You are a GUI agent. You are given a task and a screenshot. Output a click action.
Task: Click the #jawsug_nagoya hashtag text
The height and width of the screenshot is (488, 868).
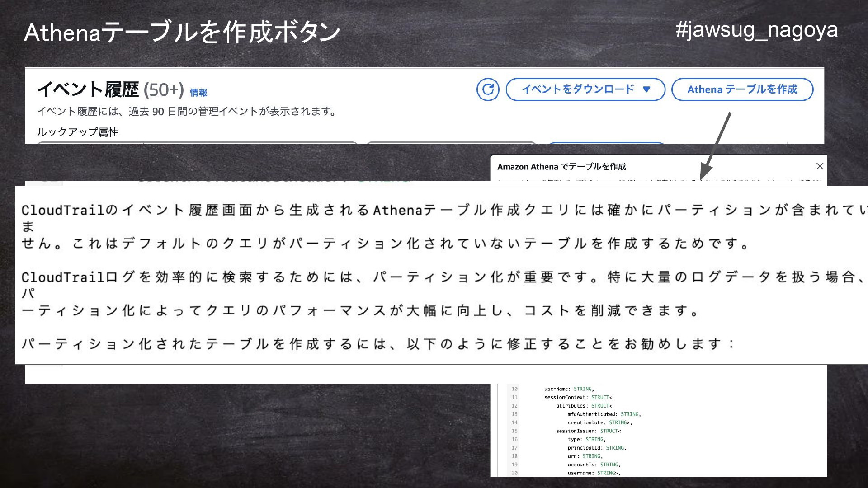(x=756, y=31)
